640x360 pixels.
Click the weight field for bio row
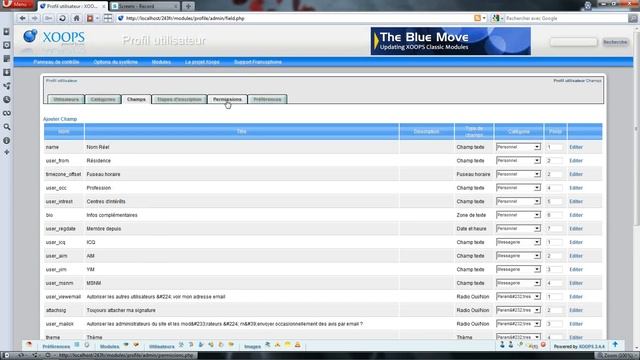[x=555, y=215]
